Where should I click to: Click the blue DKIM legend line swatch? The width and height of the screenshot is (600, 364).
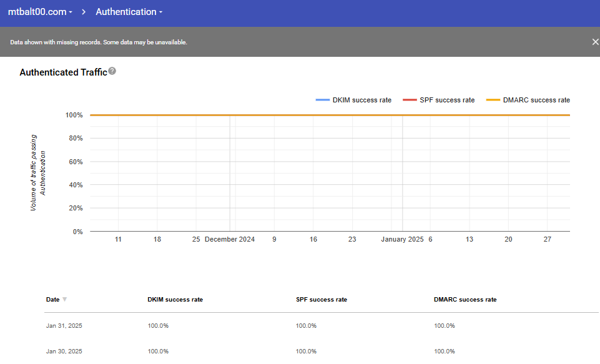[323, 100]
